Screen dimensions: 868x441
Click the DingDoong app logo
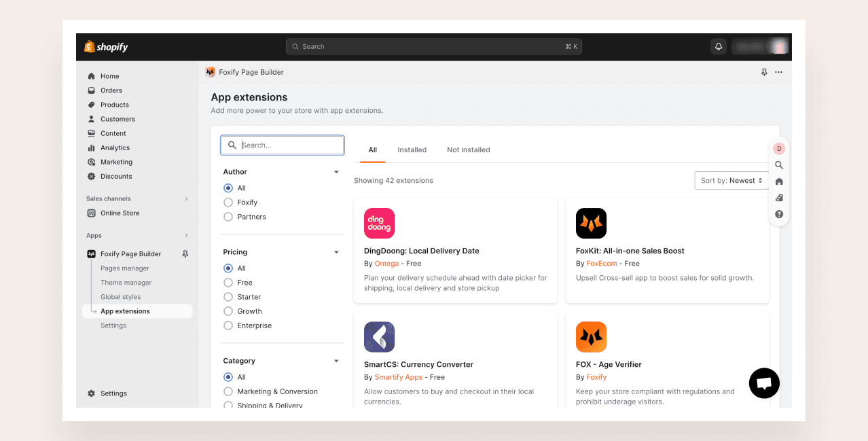379,224
